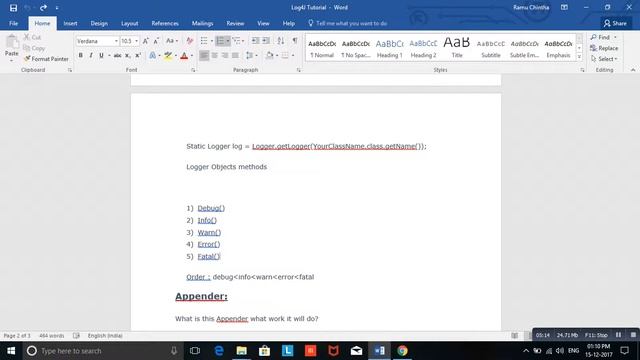Open the Font dialog launcher
This screenshot has height=360, width=640.
(x=193, y=70)
